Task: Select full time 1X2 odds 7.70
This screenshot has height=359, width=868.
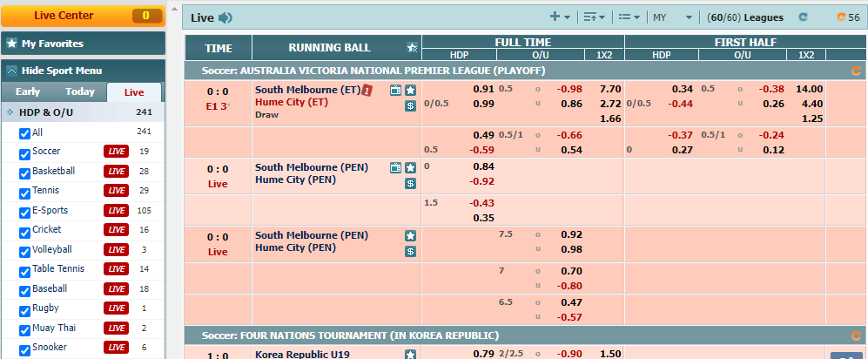Action: [x=609, y=89]
